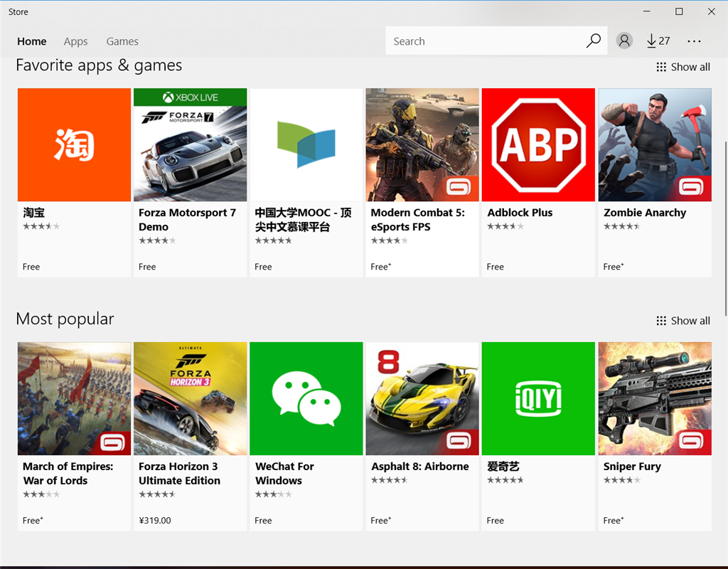Click grid icon for Favorite apps Show all
The height and width of the screenshot is (569, 728).
(661, 67)
